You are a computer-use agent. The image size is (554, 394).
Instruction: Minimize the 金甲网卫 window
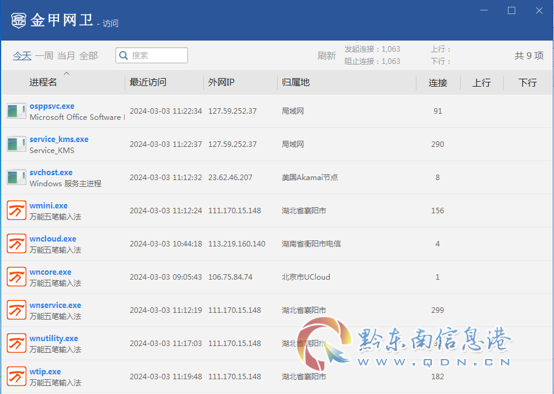[x=484, y=11]
